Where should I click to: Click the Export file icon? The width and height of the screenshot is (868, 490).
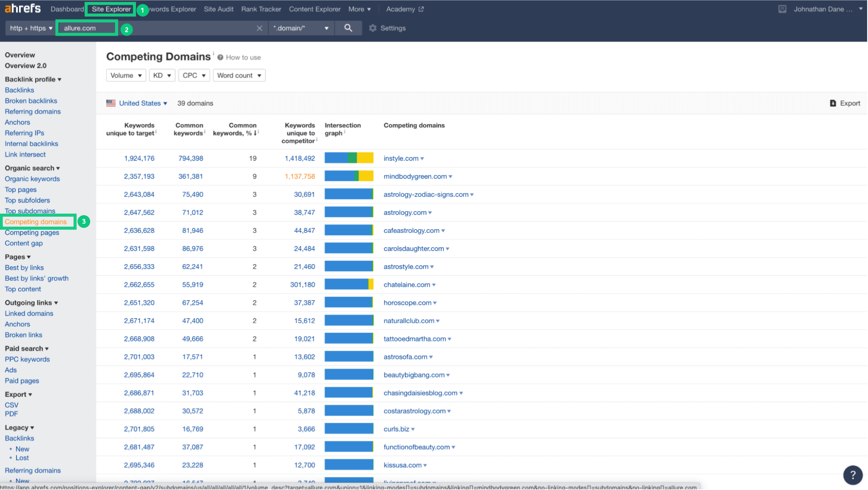point(832,103)
